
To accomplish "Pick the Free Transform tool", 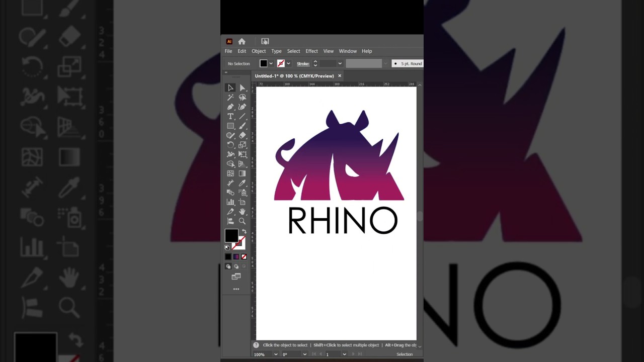I will tap(243, 154).
